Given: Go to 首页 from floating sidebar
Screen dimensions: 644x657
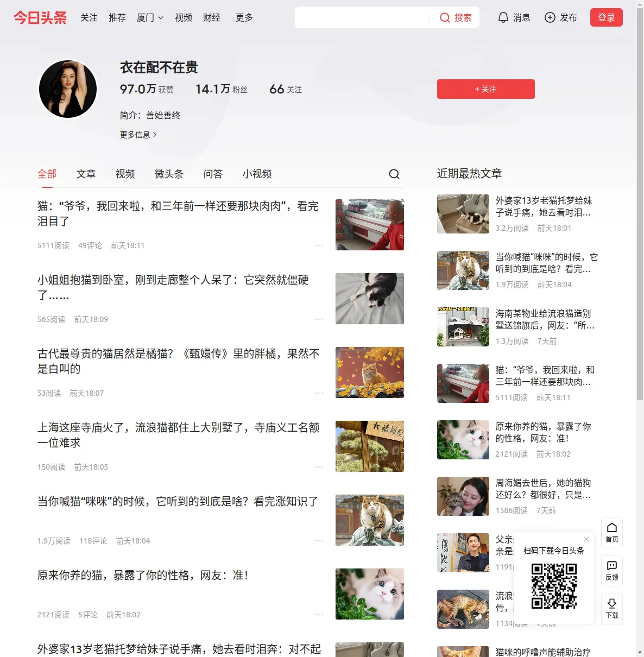Looking at the screenshot, I should click(x=612, y=533).
